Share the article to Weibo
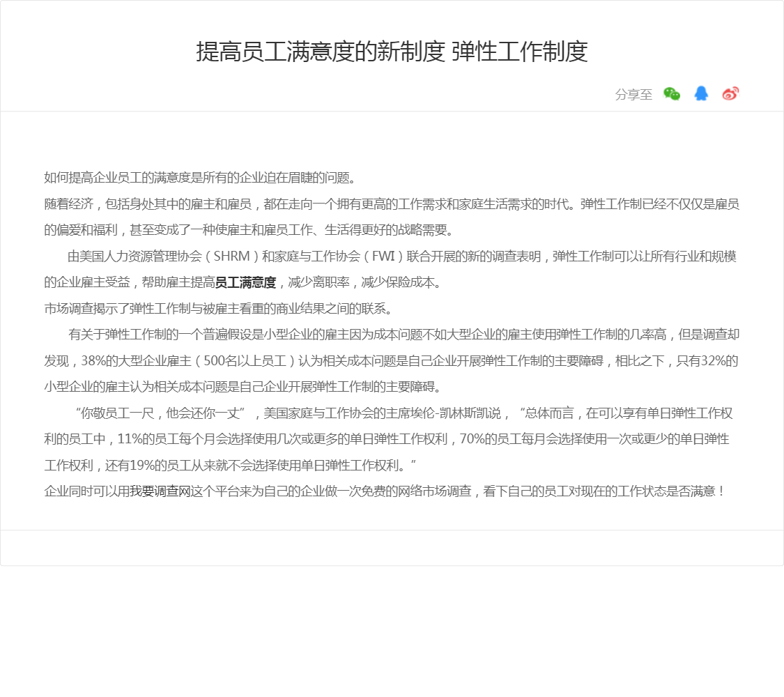The width and height of the screenshot is (784, 697). [730, 93]
